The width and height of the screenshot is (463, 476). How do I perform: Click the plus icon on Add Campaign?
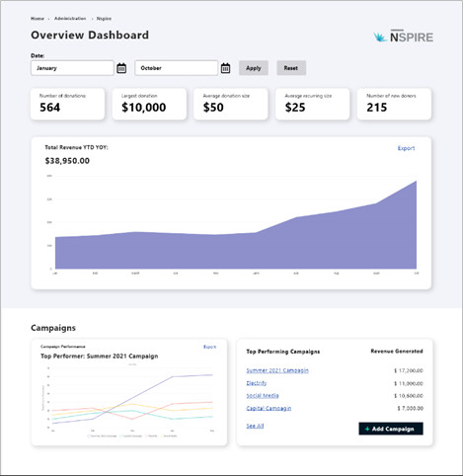[x=367, y=429]
